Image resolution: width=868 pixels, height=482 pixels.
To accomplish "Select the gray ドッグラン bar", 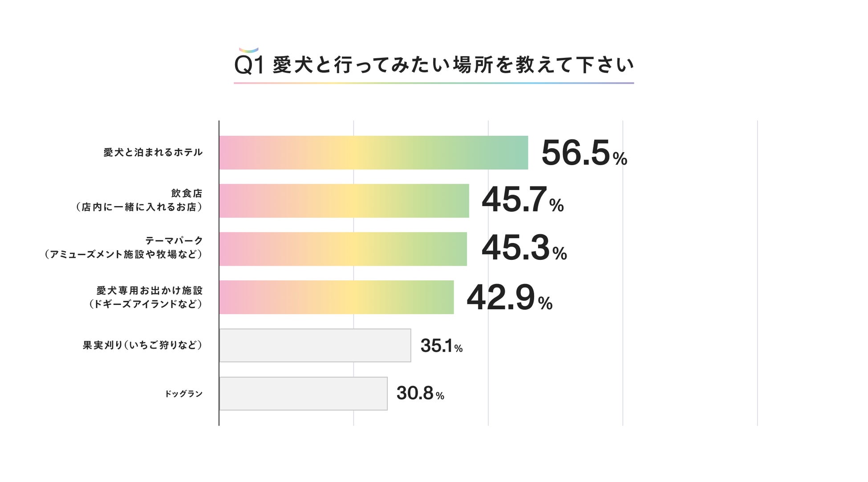I will (303, 393).
